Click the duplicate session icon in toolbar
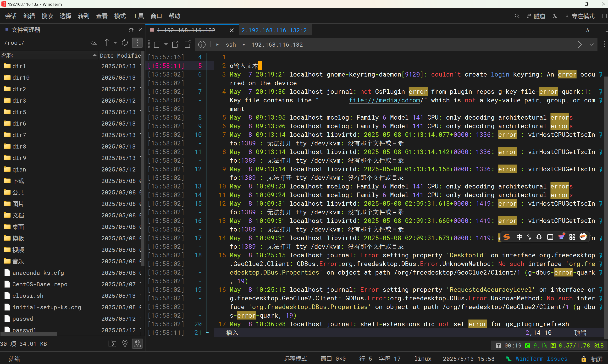The image size is (608, 364). pyautogui.click(x=188, y=44)
